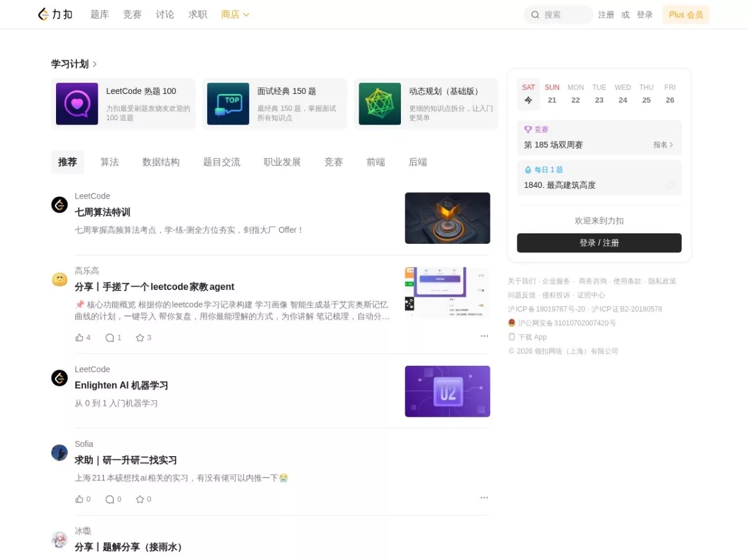Image resolution: width=747 pixels, height=560 pixels.
Task: Open Enlighten AI 机器学习 post title
Action: tap(121, 385)
